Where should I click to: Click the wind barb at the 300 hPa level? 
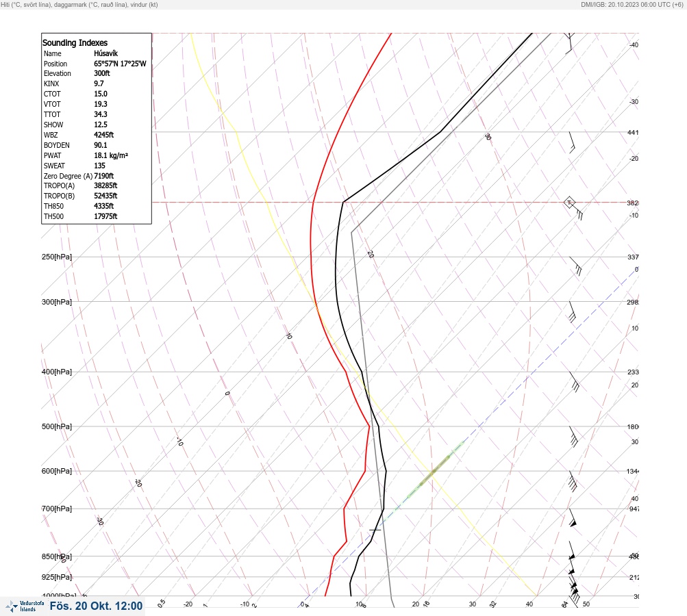click(x=572, y=311)
